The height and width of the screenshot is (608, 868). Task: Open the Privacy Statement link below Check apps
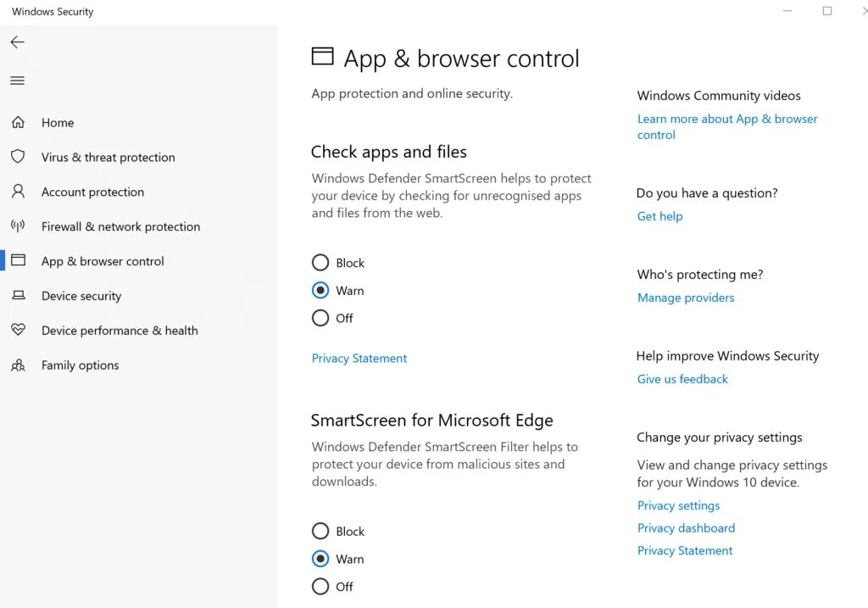tap(359, 359)
